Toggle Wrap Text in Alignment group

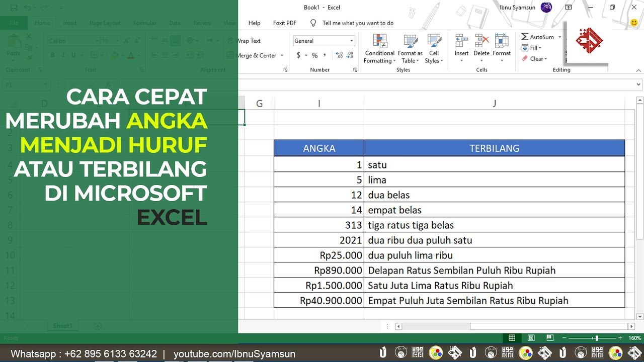tap(249, 41)
